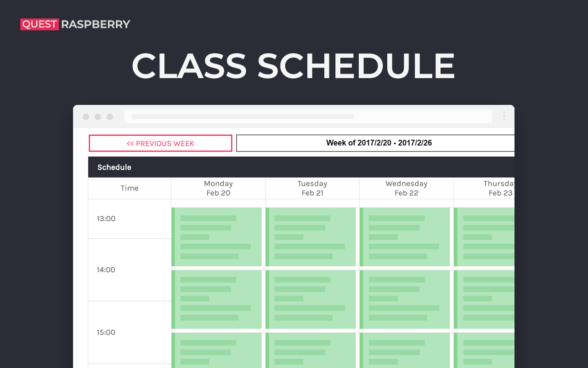
Task: Click the Quest Raspberry logo
Action: pos(75,24)
